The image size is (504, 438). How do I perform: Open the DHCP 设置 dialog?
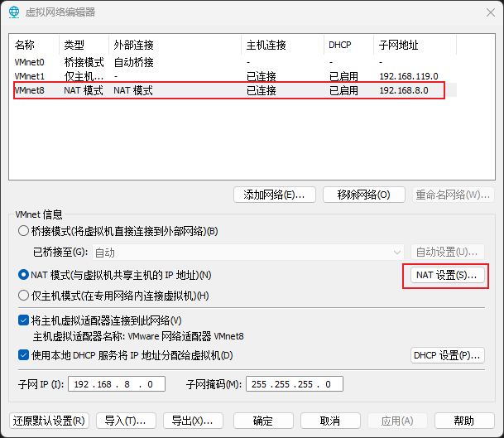[446, 356]
